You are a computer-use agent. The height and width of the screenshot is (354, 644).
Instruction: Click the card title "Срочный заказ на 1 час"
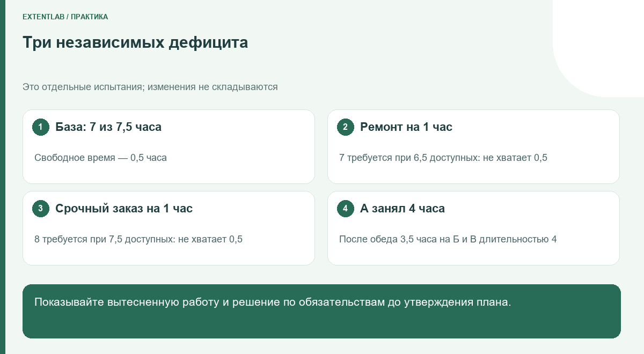pos(124,209)
